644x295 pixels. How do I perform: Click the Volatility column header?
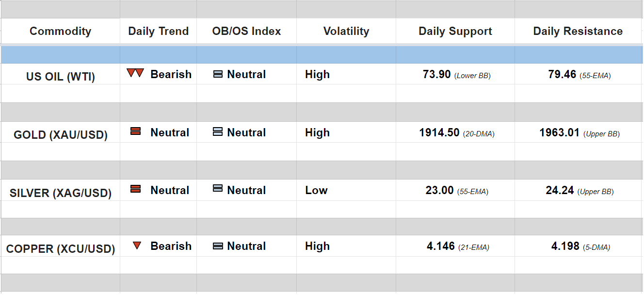click(346, 32)
